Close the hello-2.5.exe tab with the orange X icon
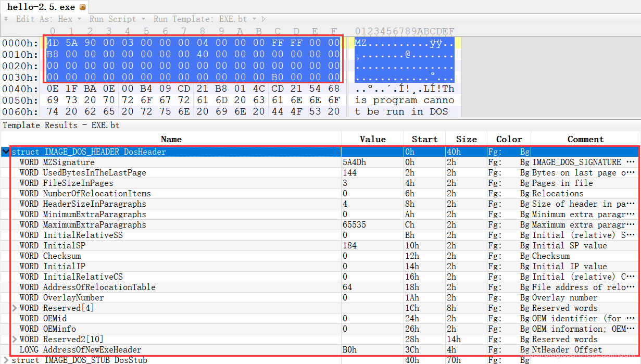 click(x=82, y=8)
